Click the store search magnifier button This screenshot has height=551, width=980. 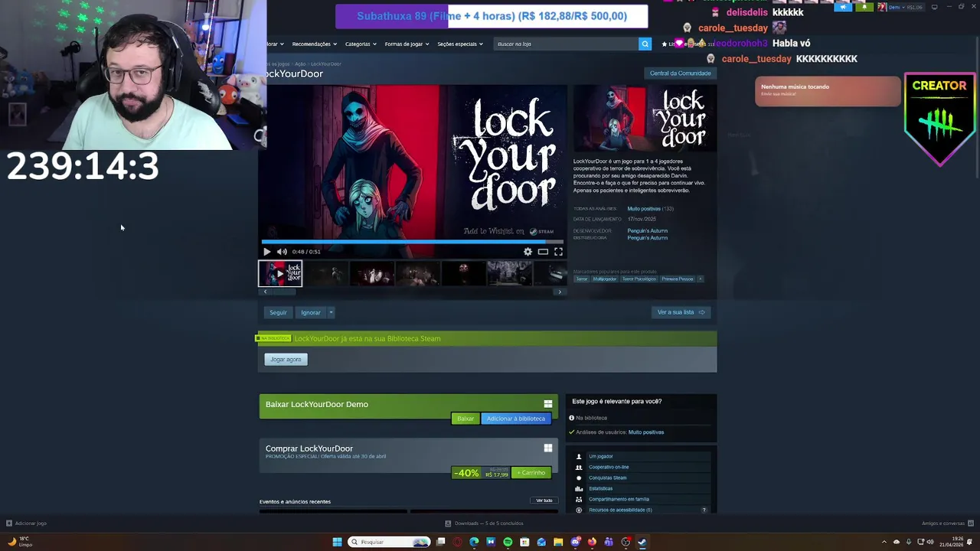pyautogui.click(x=645, y=44)
